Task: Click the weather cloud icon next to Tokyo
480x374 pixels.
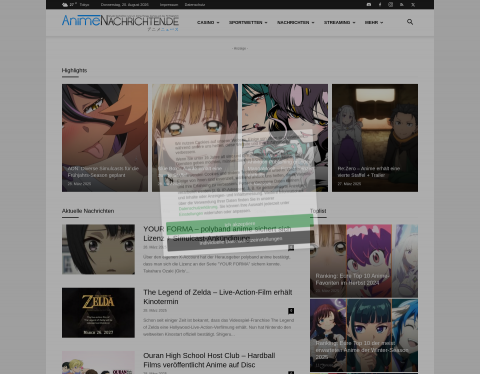Action: [65, 5]
